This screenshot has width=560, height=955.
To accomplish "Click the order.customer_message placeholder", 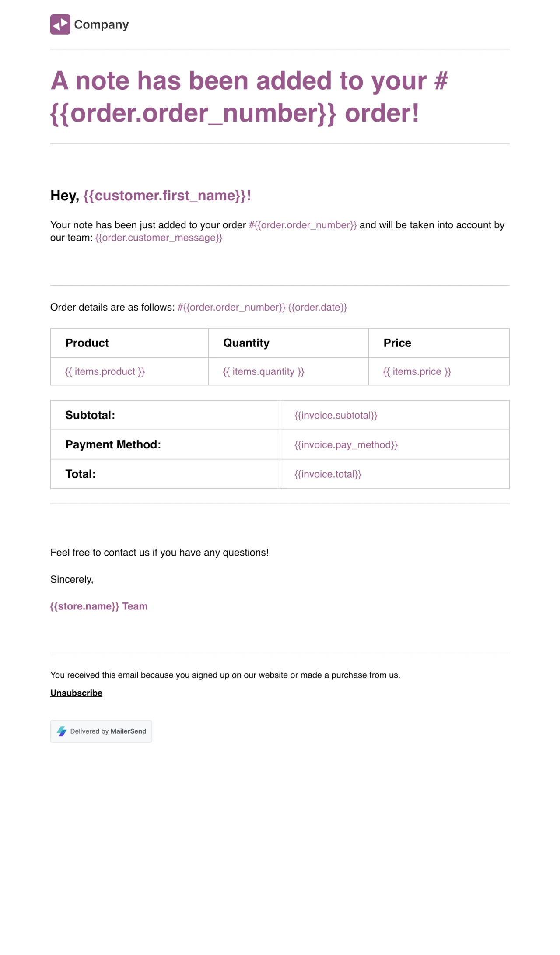I will click(159, 238).
